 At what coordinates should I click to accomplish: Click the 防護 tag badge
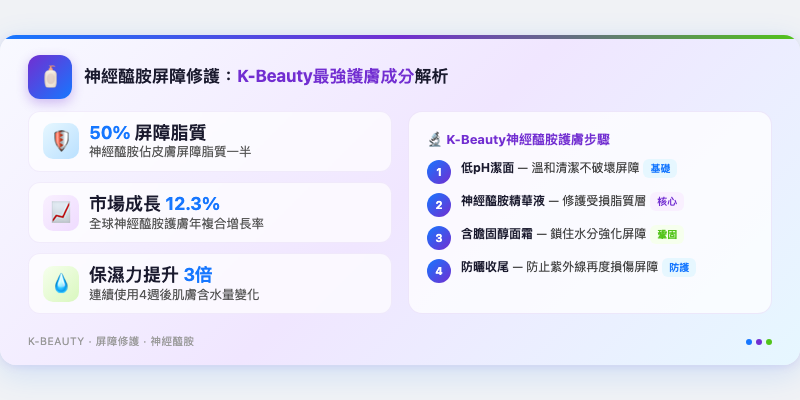pyautogui.click(x=679, y=268)
